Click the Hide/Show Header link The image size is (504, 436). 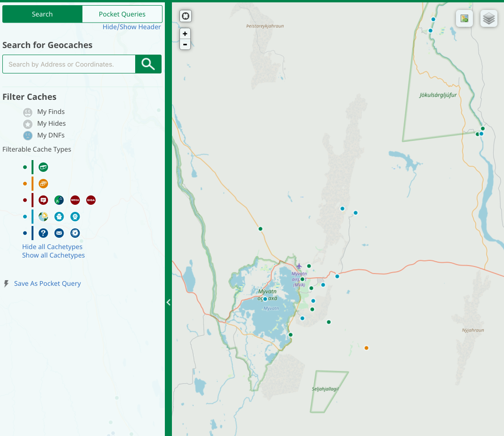(132, 27)
